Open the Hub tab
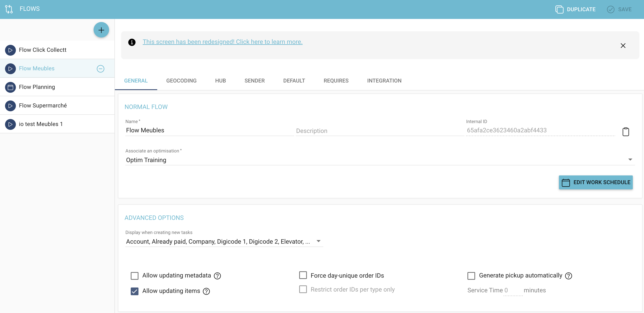The height and width of the screenshot is (313, 644). point(220,81)
